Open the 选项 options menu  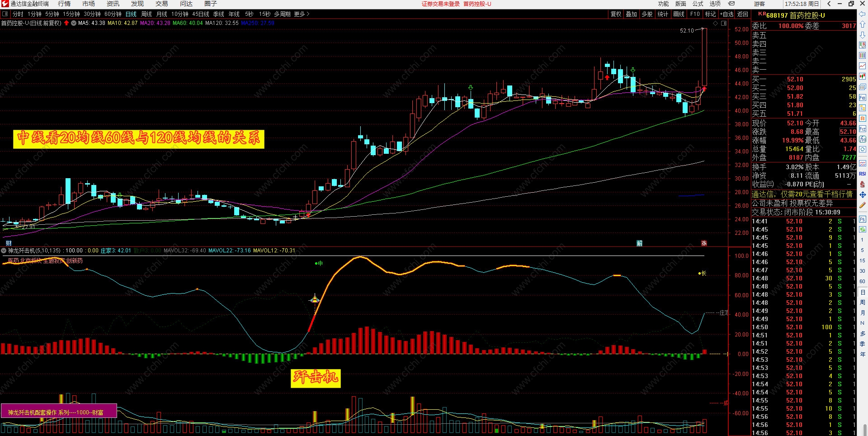coord(715,4)
